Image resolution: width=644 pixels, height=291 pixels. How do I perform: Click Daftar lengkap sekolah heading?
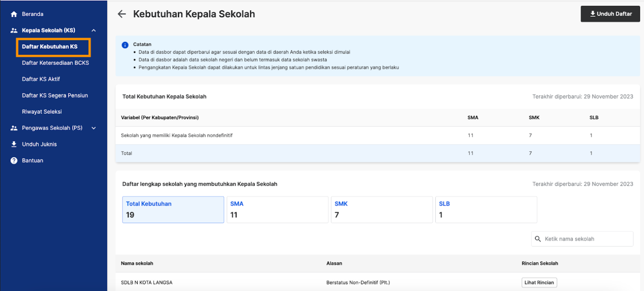click(x=200, y=184)
